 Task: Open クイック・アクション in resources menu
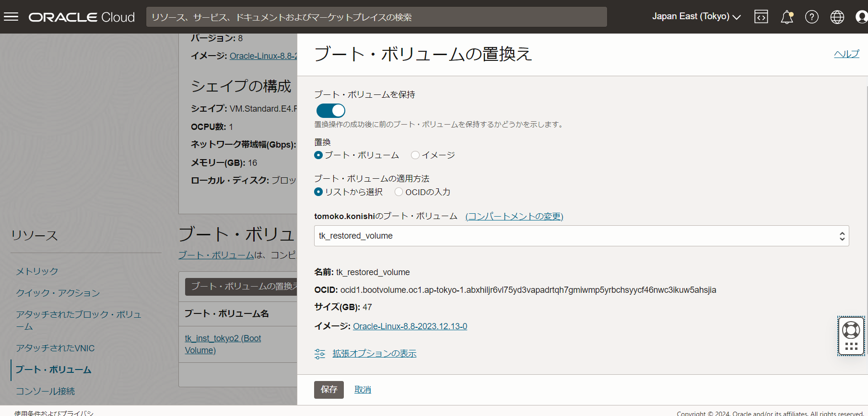click(x=58, y=293)
